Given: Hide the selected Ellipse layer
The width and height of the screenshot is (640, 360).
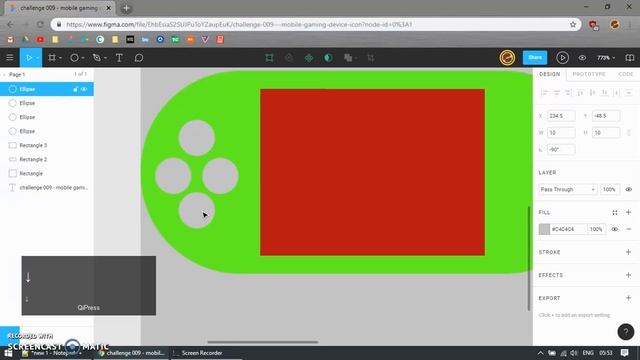Looking at the screenshot, I should [84, 89].
